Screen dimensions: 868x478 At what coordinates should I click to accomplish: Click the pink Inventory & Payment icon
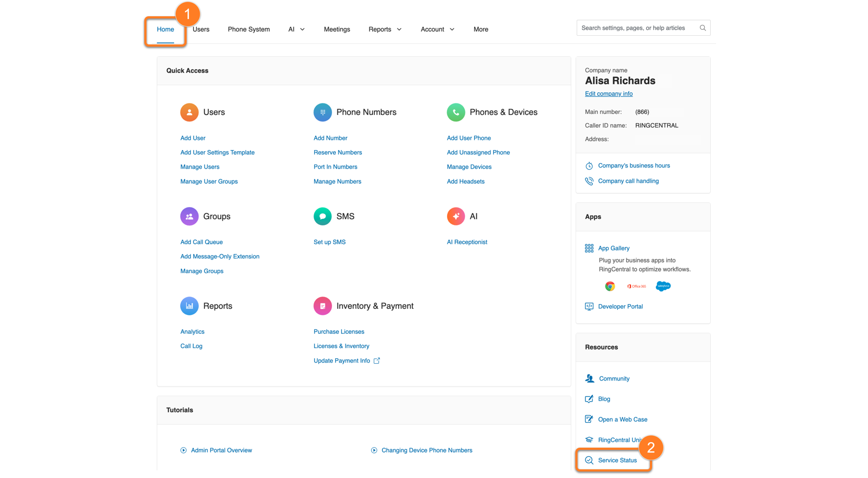[x=322, y=306]
